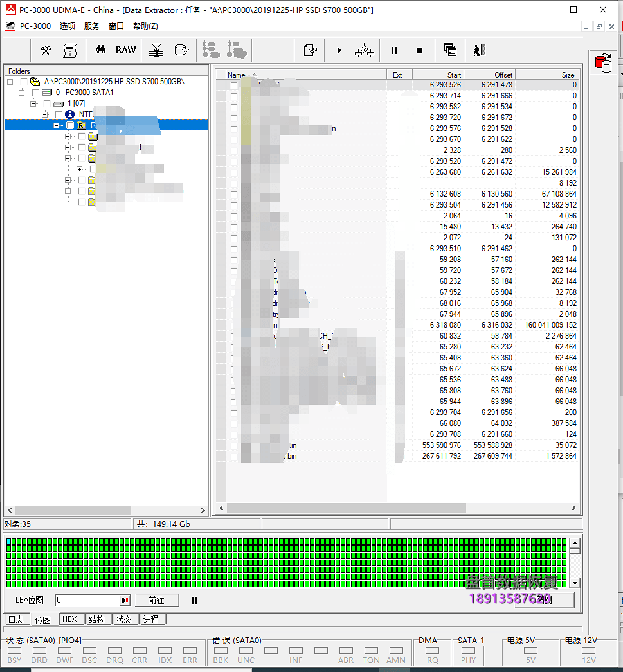Click the blue info icon on the NTFS node
Image resolution: width=623 pixels, height=672 pixels.
(x=69, y=114)
